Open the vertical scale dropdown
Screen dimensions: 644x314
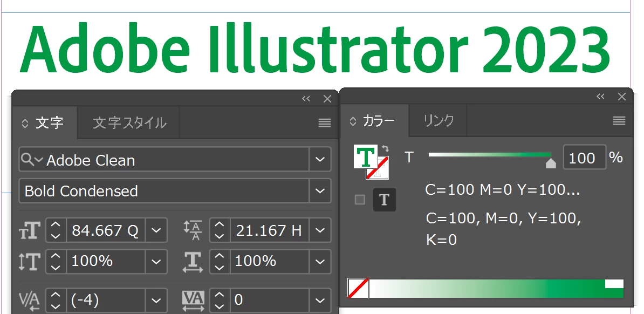coord(156,261)
